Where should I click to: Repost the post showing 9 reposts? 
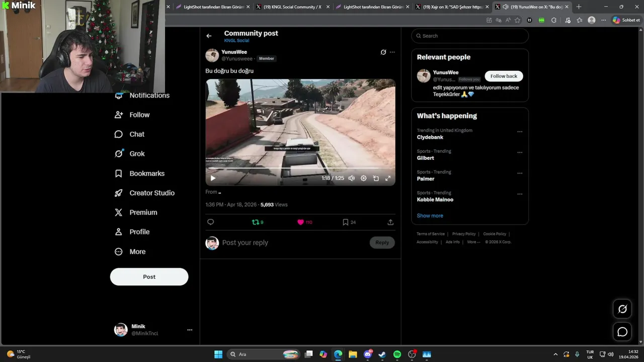(258, 222)
